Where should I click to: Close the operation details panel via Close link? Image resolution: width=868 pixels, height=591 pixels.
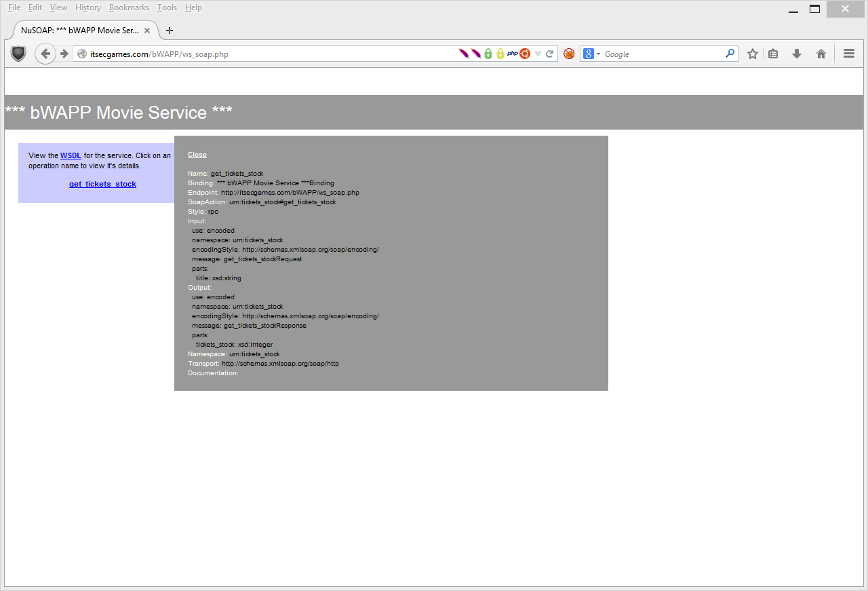point(197,155)
